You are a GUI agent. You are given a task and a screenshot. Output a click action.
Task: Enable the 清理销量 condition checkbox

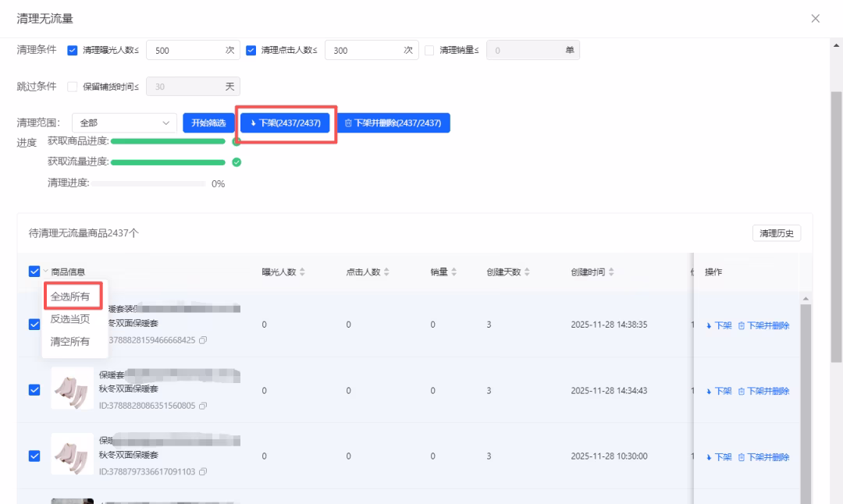click(x=429, y=51)
